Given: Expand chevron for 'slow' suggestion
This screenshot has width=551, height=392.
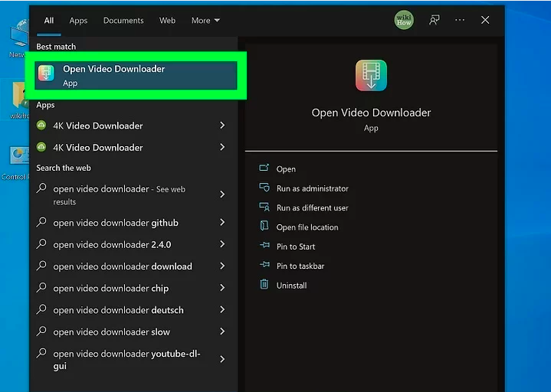Looking at the screenshot, I should [x=222, y=332].
